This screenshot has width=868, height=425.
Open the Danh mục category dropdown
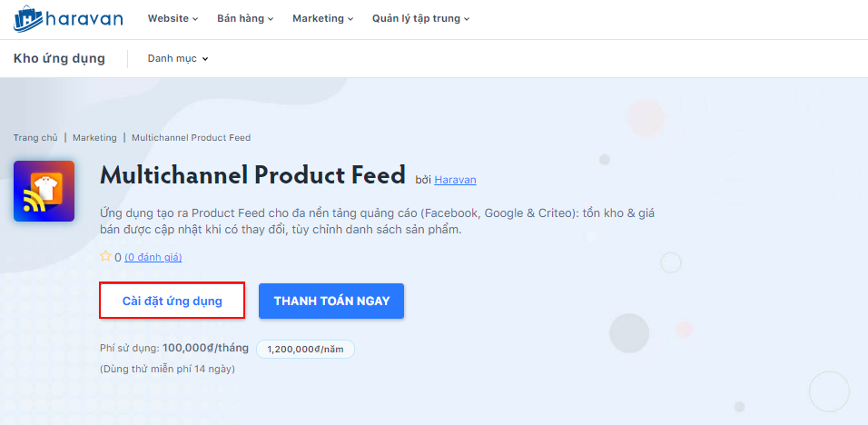pyautogui.click(x=178, y=59)
